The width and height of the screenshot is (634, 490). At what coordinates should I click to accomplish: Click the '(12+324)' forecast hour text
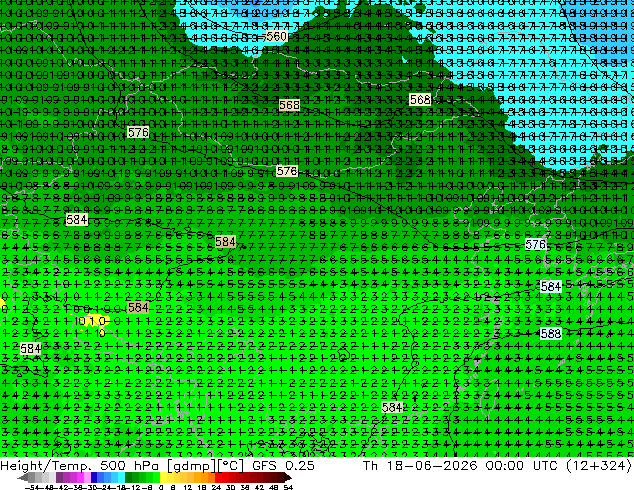click(600, 465)
